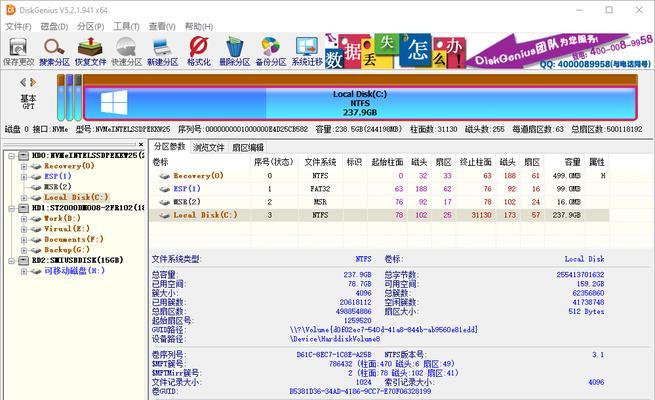The height and width of the screenshot is (400, 655).
Task: Select Backup(G:) partition in the tree
Action: [67, 250]
